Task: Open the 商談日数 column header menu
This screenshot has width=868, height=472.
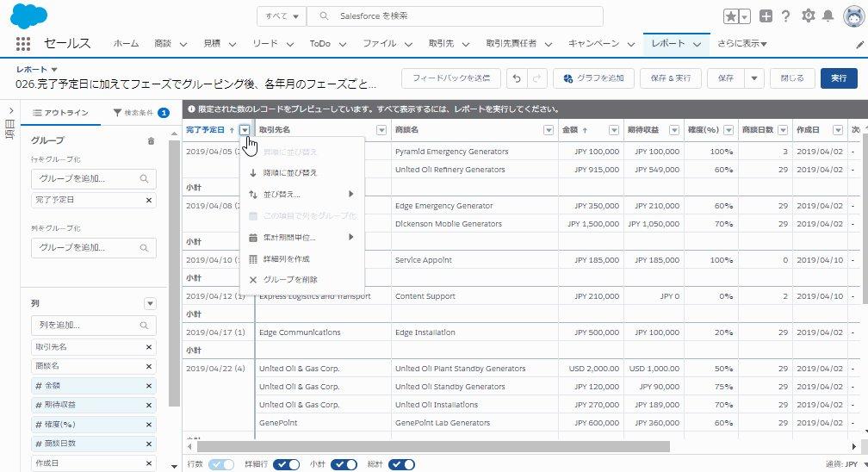Action: click(x=783, y=130)
